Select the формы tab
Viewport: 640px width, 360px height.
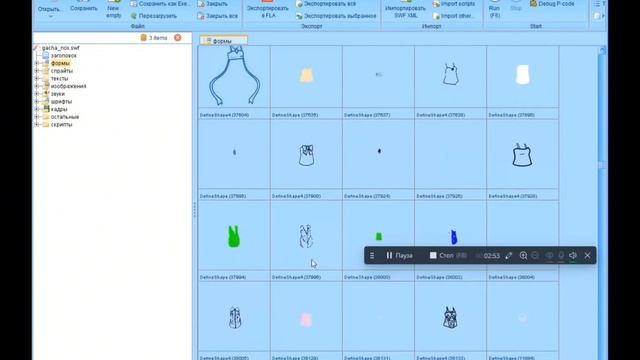pyautogui.click(x=223, y=41)
